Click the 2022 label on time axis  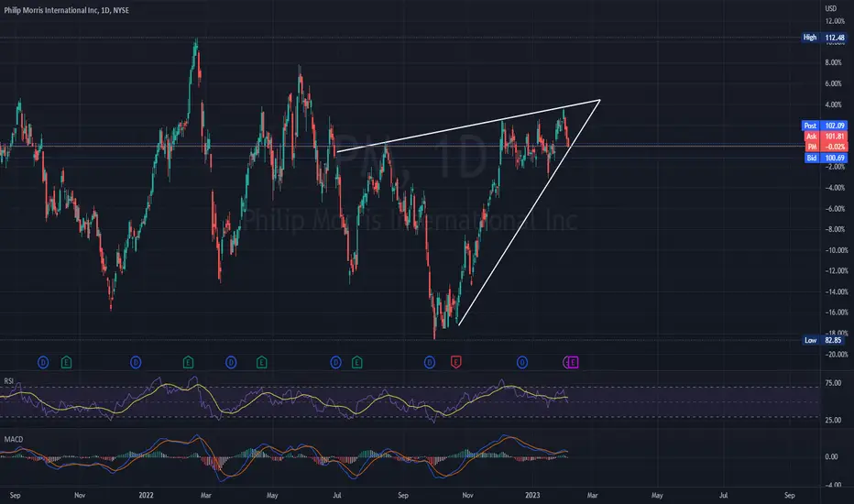coord(146,495)
